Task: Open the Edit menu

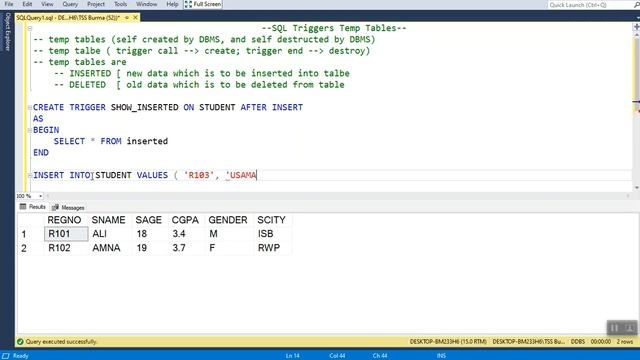Action: tap(27, 4)
